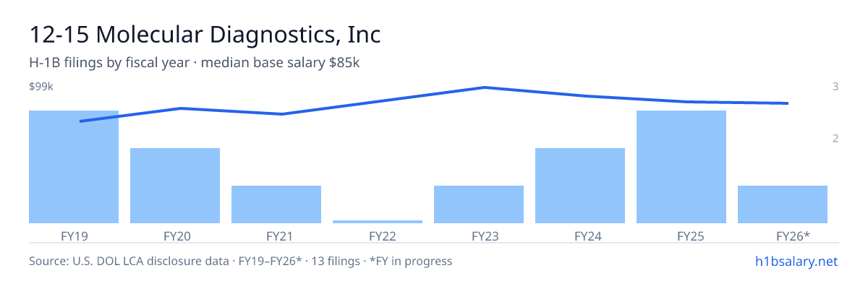The image size is (868, 289).
Task: Click the FY22 x-axis label
Action: coord(383,236)
